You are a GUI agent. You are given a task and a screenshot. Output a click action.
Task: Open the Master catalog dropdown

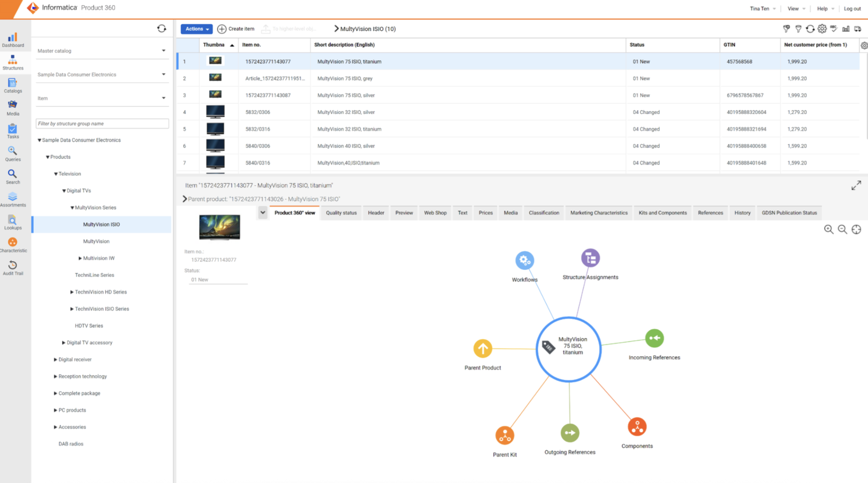164,51
